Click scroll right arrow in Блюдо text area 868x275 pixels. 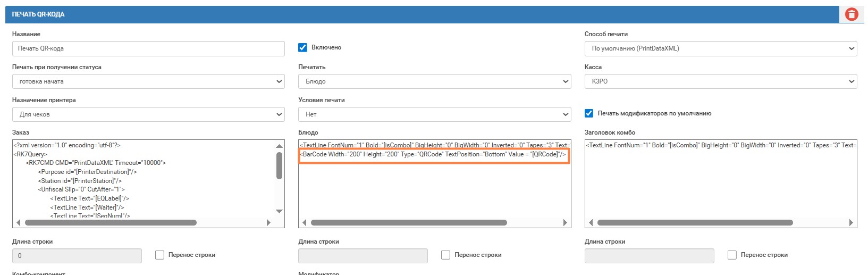(564, 222)
